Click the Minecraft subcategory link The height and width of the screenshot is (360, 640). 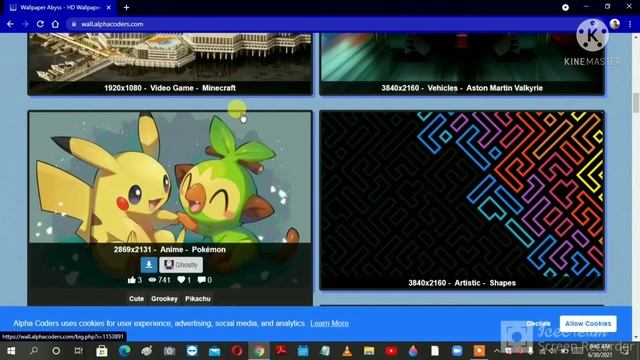click(x=219, y=88)
